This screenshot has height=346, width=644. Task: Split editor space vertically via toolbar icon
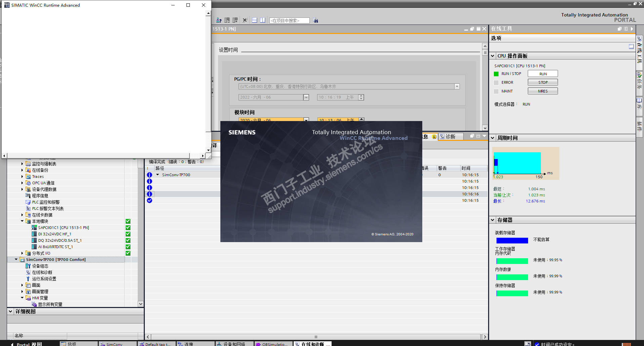pyautogui.click(x=263, y=20)
